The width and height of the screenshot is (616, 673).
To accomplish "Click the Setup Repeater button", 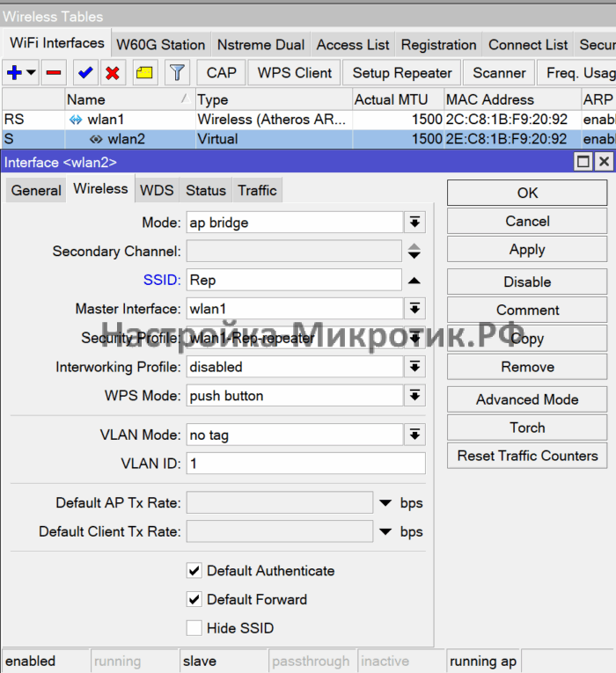I will [402, 72].
